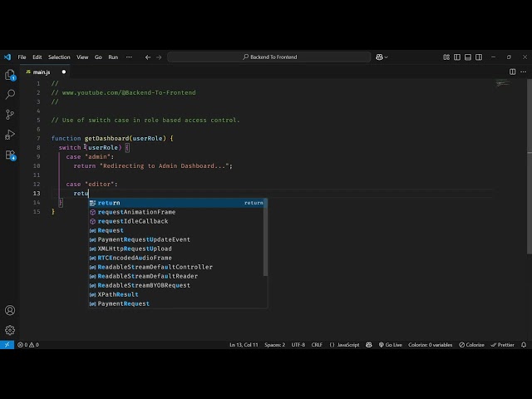Click the VS Code logo icon
Image resolution: width=532 pixels, height=399 pixels.
click(x=7, y=57)
